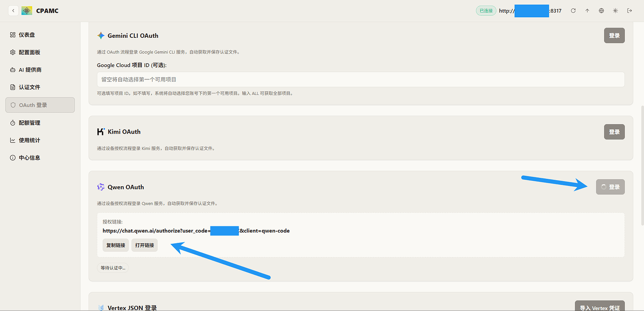Screen dimensions: 644x311
Task: Open 配额管理 in the sidebar
Action: point(40,123)
